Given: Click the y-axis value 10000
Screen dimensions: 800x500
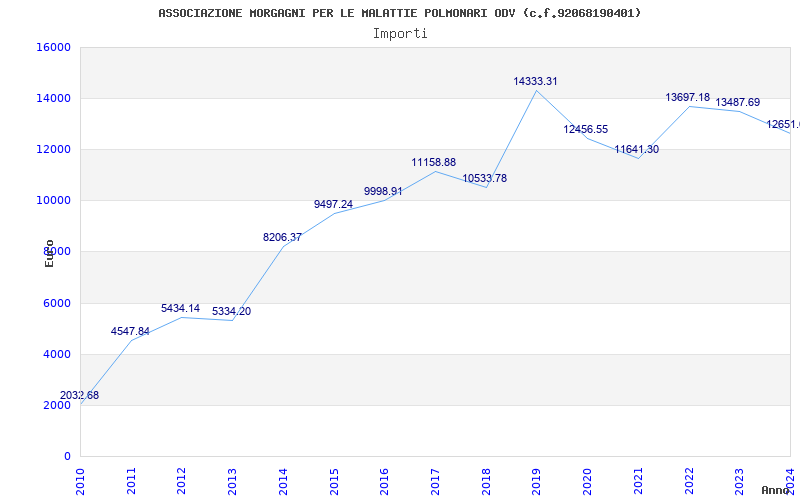Looking at the screenshot, I should tap(53, 201).
